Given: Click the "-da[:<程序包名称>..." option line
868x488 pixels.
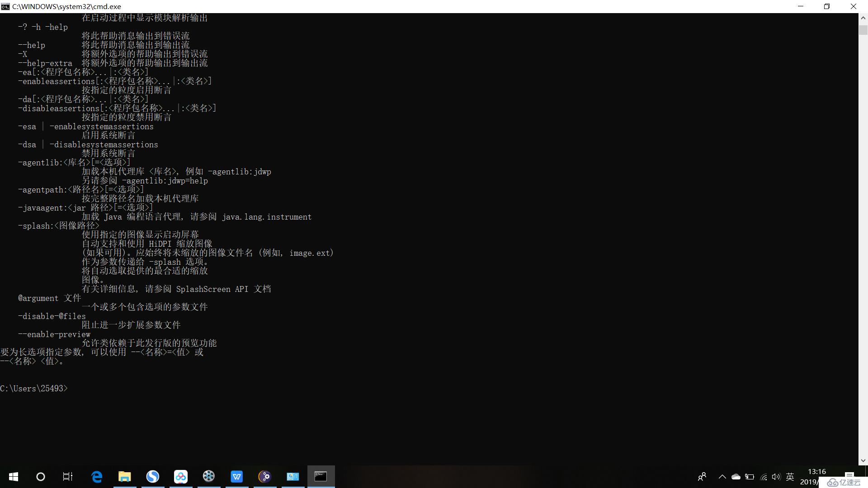Looking at the screenshot, I should [x=83, y=99].
